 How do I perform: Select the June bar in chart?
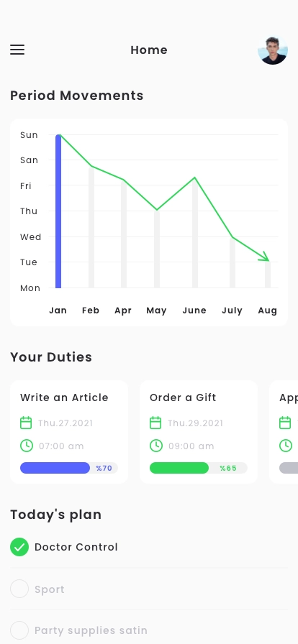pyautogui.click(x=195, y=232)
